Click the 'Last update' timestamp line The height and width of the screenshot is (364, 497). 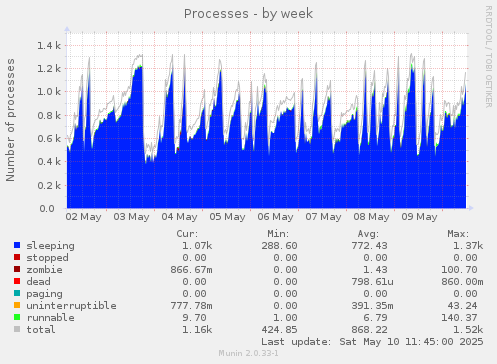pos(372,342)
